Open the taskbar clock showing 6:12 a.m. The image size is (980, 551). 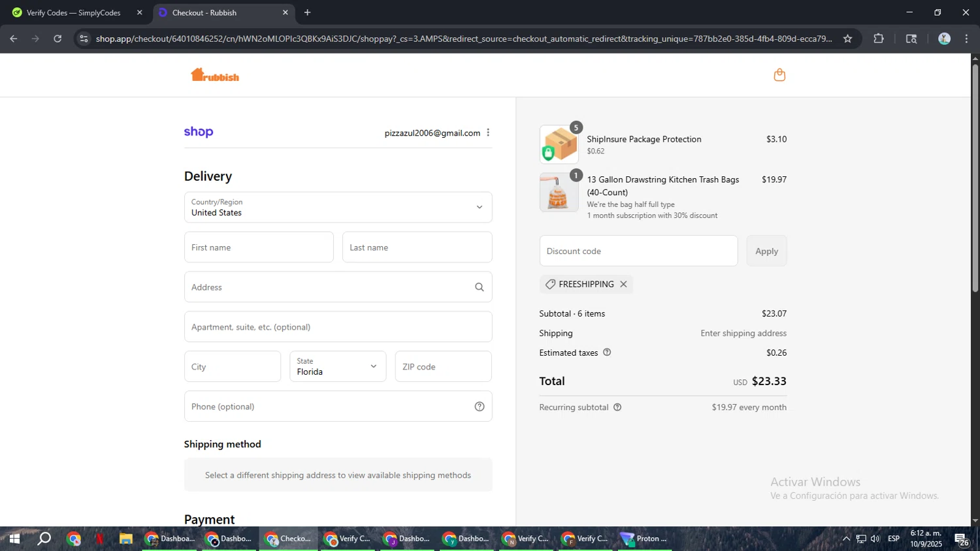pos(926,539)
